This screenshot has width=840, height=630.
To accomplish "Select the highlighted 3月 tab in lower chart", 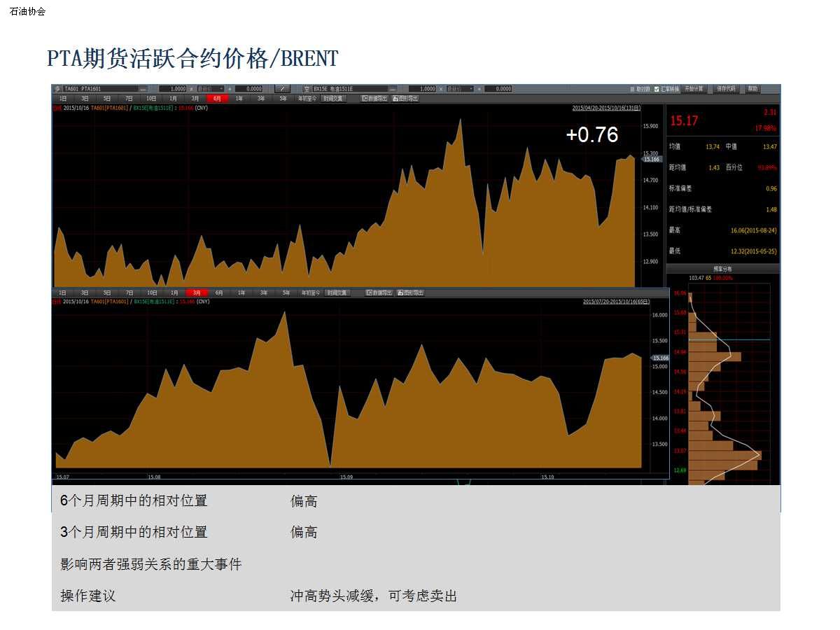I will [197, 293].
